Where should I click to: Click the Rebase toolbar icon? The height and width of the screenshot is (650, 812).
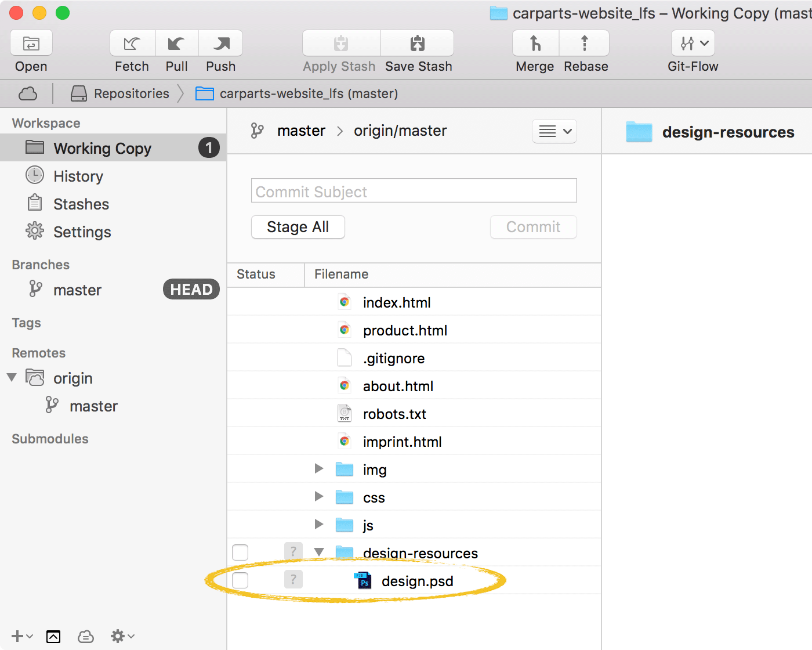click(x=585, y=44)
